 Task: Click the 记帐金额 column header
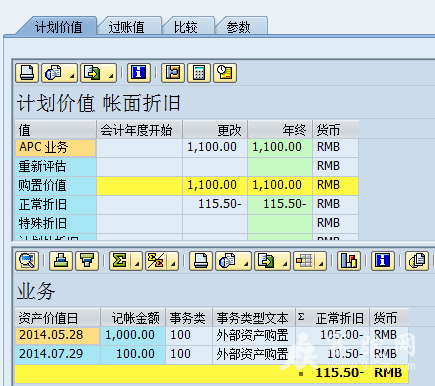133,317
